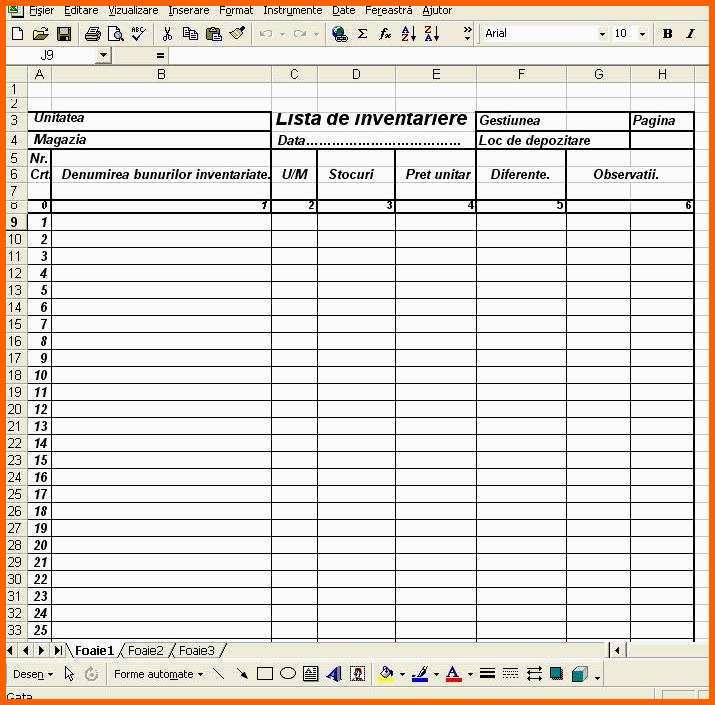The height and width of the screenshot is (705, 715).
Task: Click the formula bar input field
Action: pyautogui.click(x=438, y=56)
